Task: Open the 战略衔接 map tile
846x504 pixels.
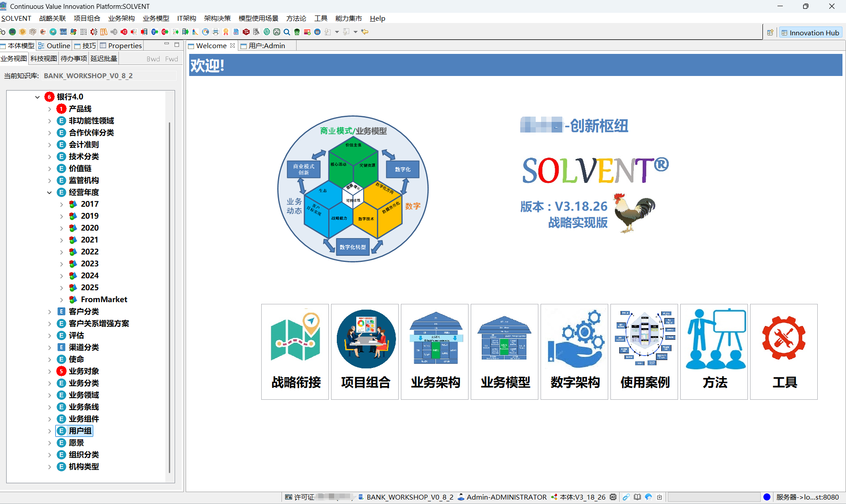Action: point(295,351)
